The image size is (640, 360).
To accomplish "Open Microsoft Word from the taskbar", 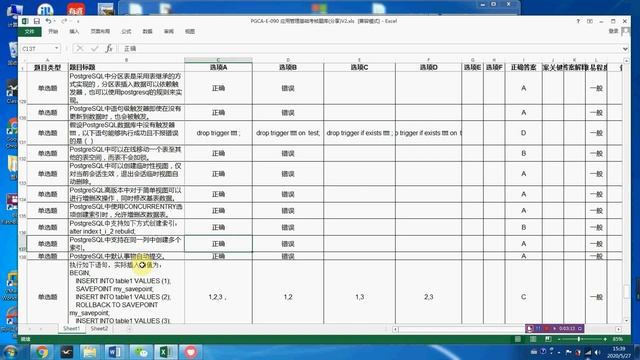I will tap(115, 352).
